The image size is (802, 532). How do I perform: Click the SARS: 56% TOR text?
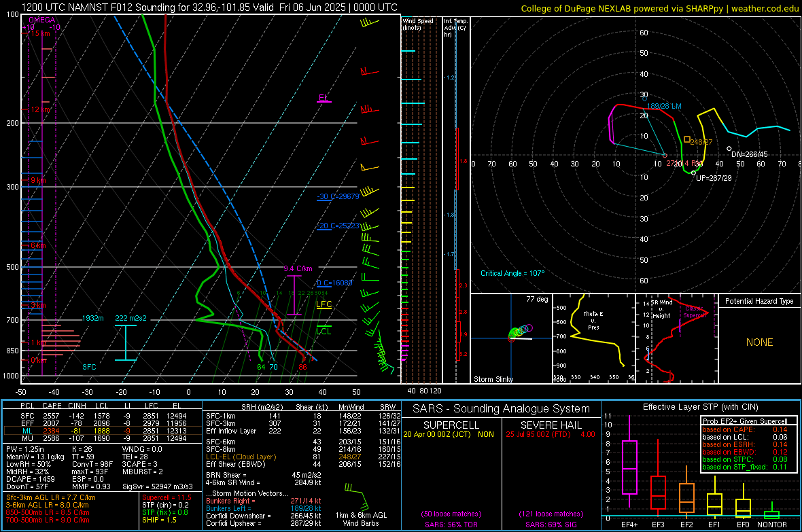coord(451,525)
